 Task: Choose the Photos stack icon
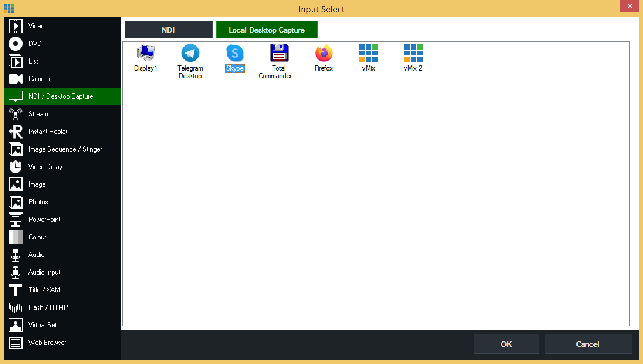(x=16, y=202)
